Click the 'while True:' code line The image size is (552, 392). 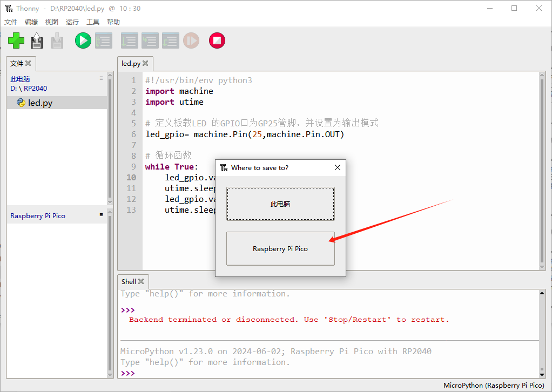pyautogui.click(x=171, y=167)
